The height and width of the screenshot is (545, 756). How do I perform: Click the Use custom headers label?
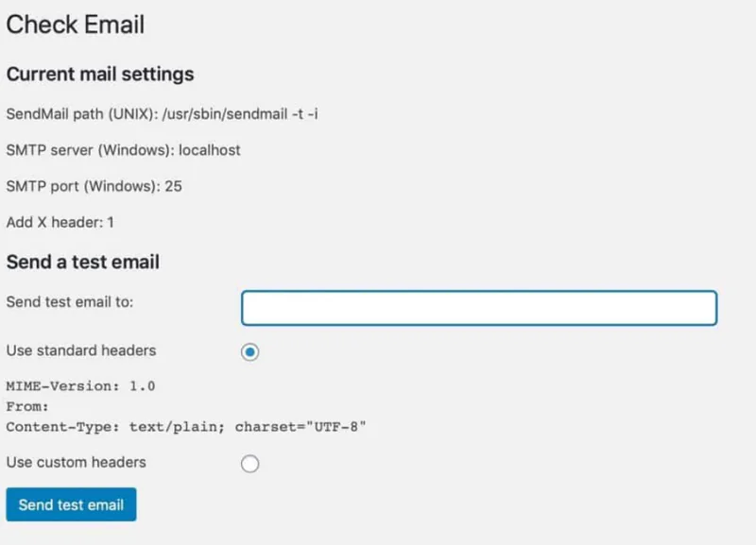(76, 462)
